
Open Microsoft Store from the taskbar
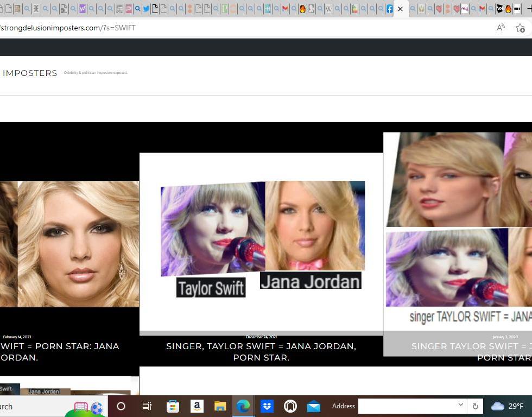coord(173,406)
